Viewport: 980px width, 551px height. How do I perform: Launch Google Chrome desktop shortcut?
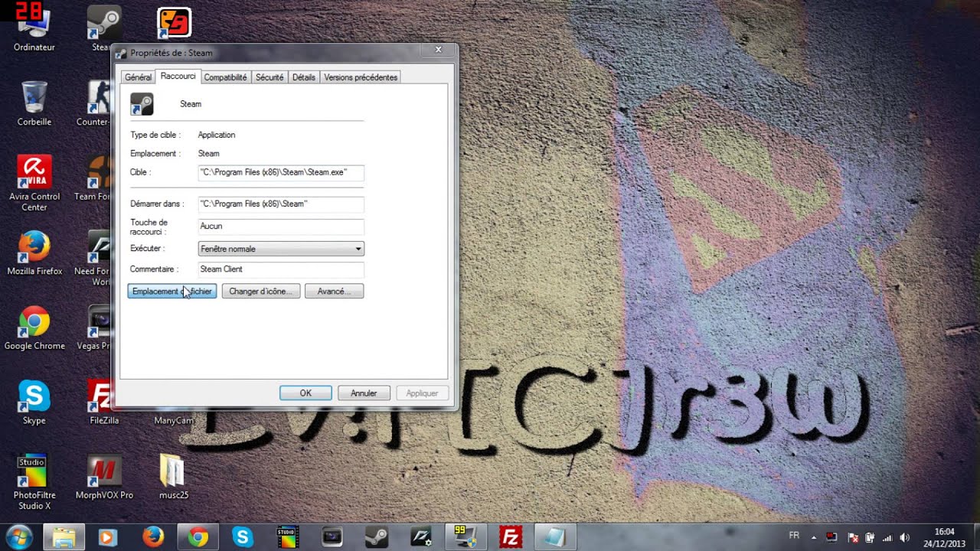[x=34, y=329]
